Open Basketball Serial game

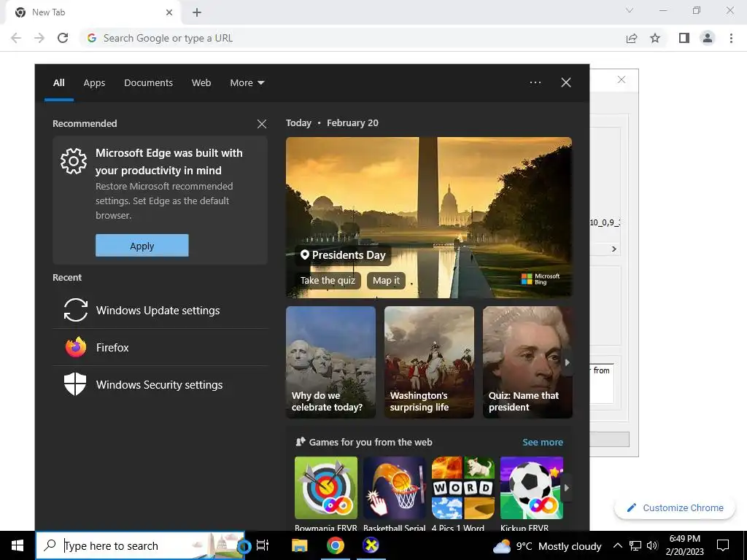pos(395,494)
